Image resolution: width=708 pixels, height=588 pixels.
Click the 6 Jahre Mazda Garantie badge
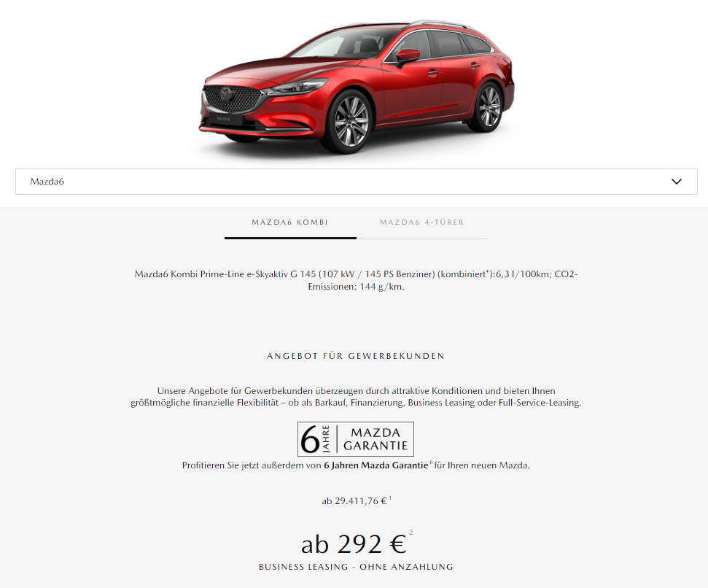coord(356,439)
